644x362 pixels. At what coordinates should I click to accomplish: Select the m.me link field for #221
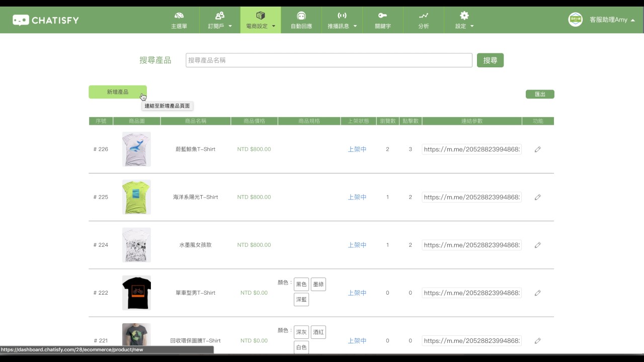pyautogui.click(x=472, y=340)
